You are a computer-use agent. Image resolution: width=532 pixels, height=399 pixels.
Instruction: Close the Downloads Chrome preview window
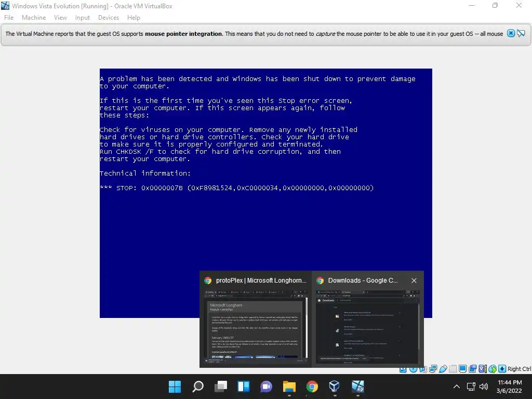(414, 281)
